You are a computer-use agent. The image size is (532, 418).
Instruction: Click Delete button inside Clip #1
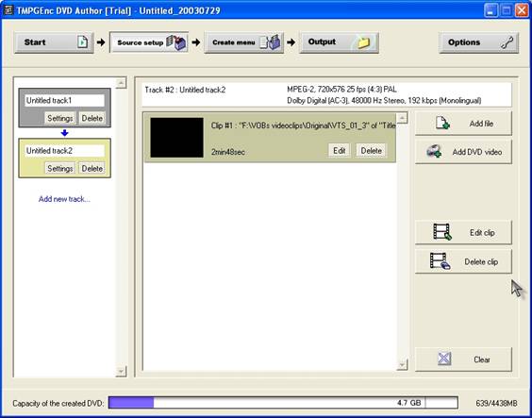click(x=371, y=150)
